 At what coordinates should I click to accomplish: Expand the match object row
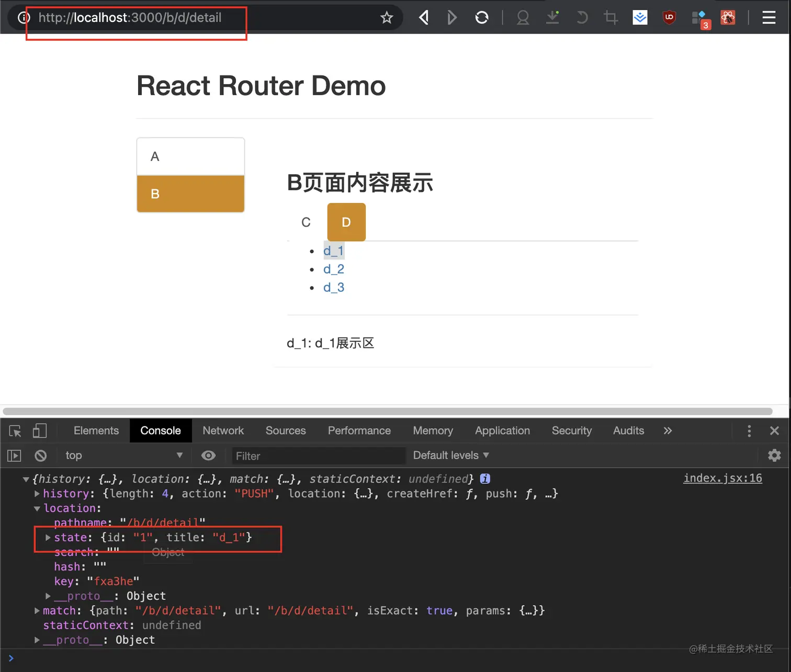click(x=37, y=611)
